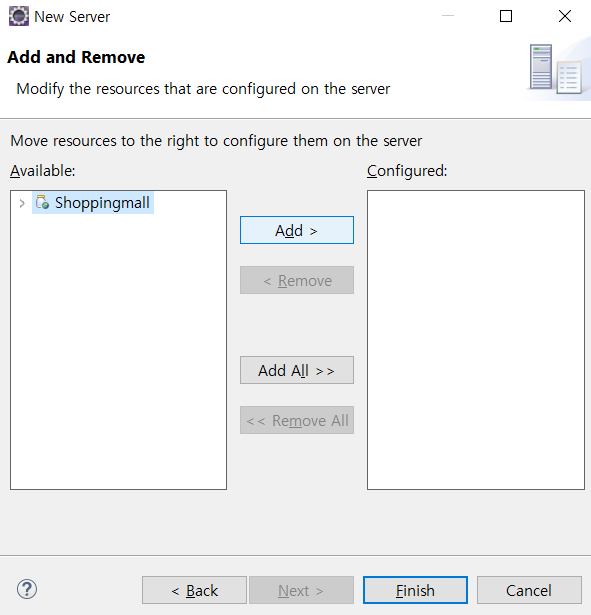Open help via question mark icon

coord(27,589)
